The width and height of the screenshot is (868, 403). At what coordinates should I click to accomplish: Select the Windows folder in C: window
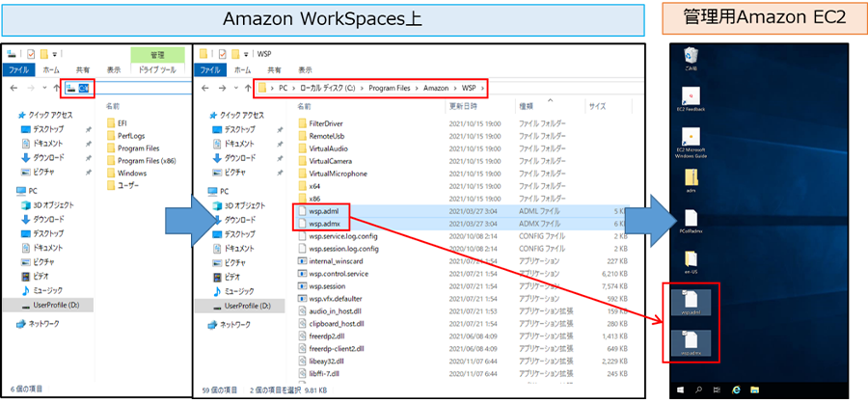(126, 174)
